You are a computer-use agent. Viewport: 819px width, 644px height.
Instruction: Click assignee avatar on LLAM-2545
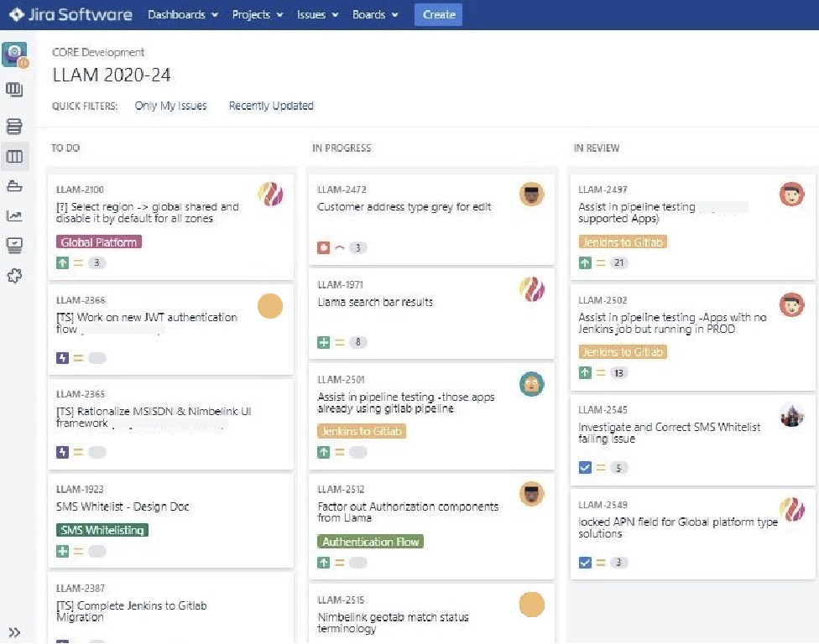coord(792,415)
